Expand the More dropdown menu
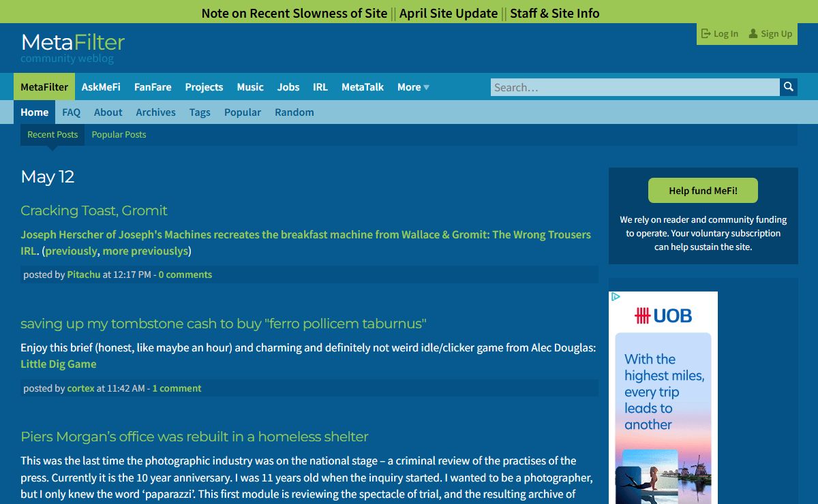Screen dimensions: 818x504 [413, 87]
